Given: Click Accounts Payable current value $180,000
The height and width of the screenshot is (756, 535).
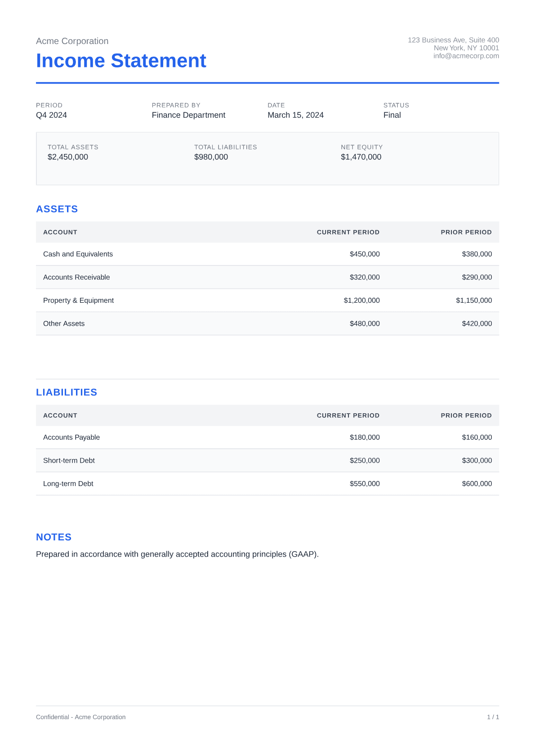Looking at the screenshot, I should click(365, 437).
